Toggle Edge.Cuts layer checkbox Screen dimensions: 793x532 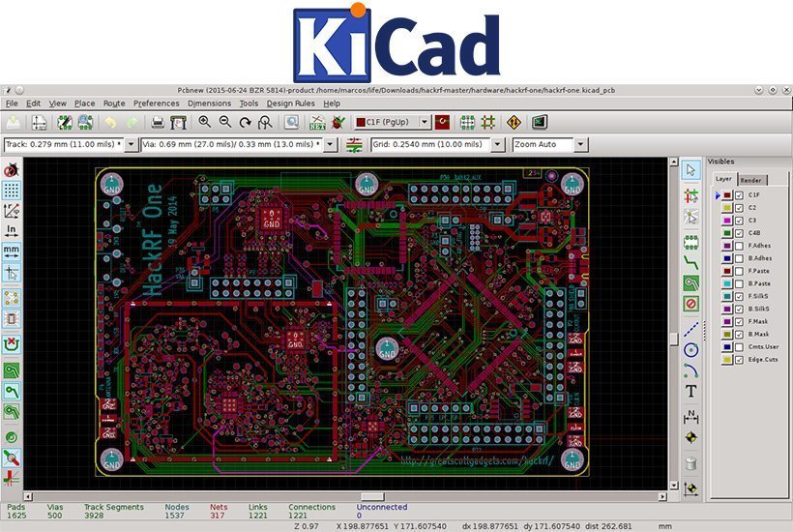[739, 360]
